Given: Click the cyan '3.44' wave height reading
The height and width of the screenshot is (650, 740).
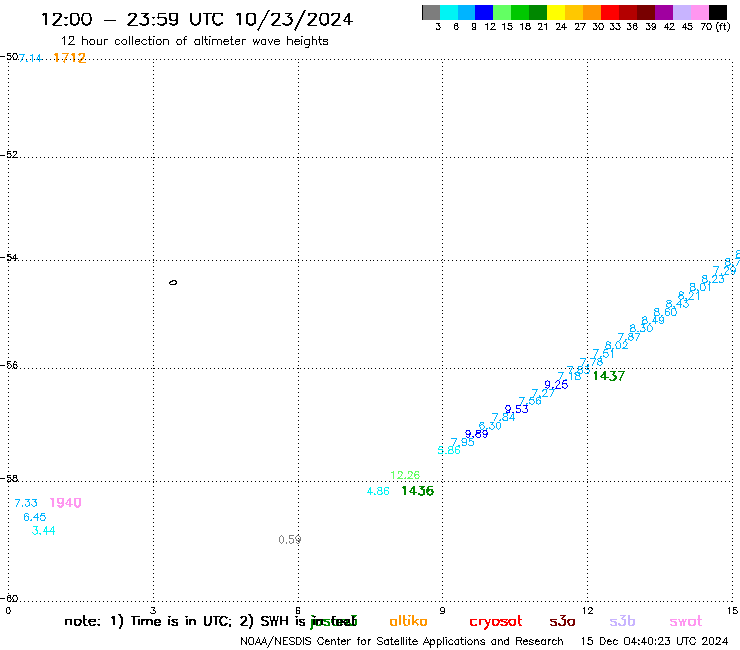Looking at the screenshot, I should pos(43,531).
